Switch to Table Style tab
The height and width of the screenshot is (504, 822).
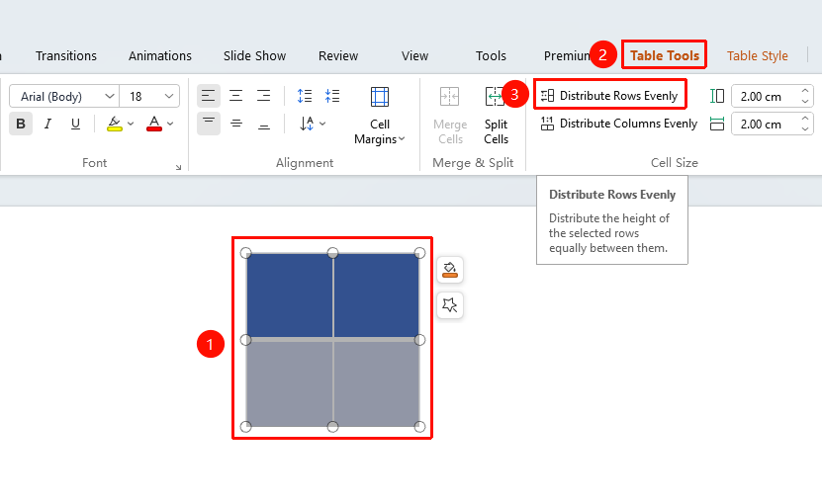point(757,55)
